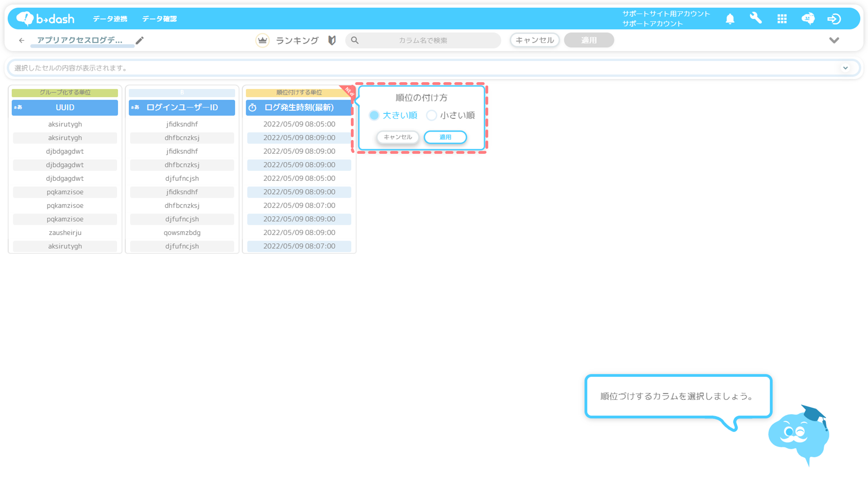
Task: Expand the top toolbar chevron
Action: tap(834, 40)
